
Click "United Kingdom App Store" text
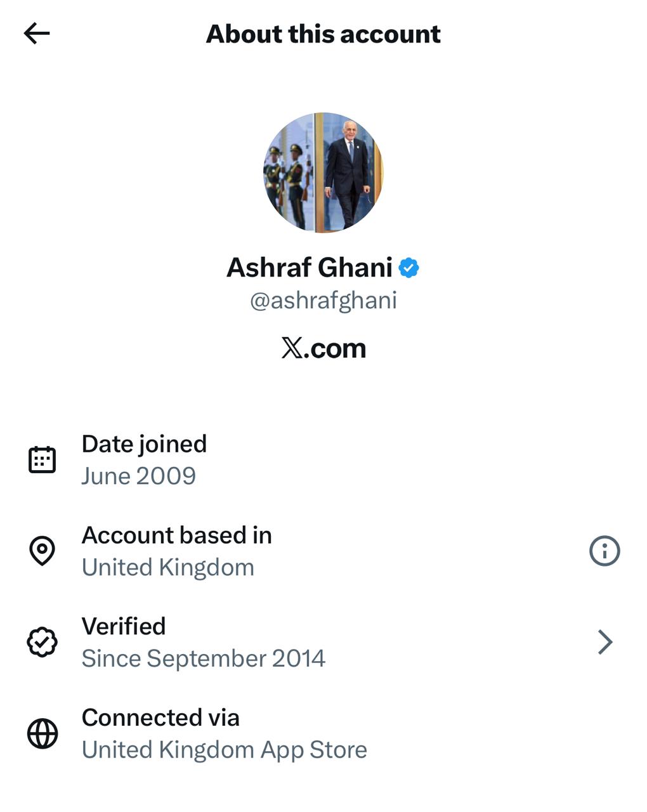[x=224, y=750]
